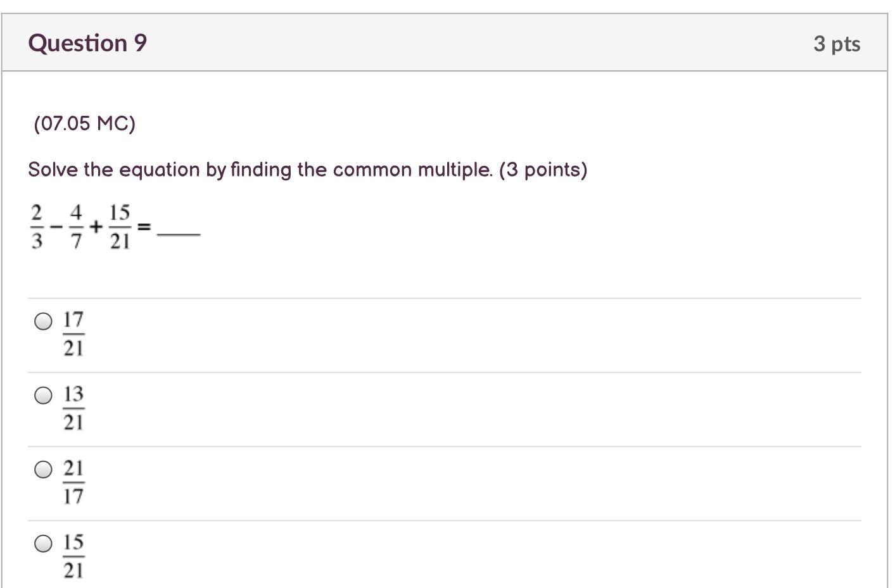Image resolution: width=895 pixels, height=588 pixels.
Task: Click the equals sign in the equation
Action: 144,226
